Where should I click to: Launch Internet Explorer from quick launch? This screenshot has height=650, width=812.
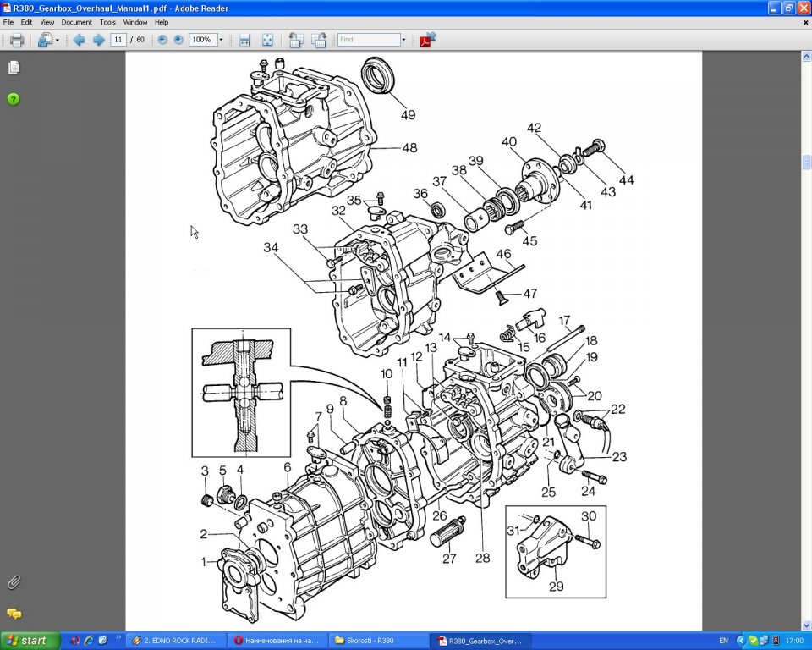click(x=89, y=641)
